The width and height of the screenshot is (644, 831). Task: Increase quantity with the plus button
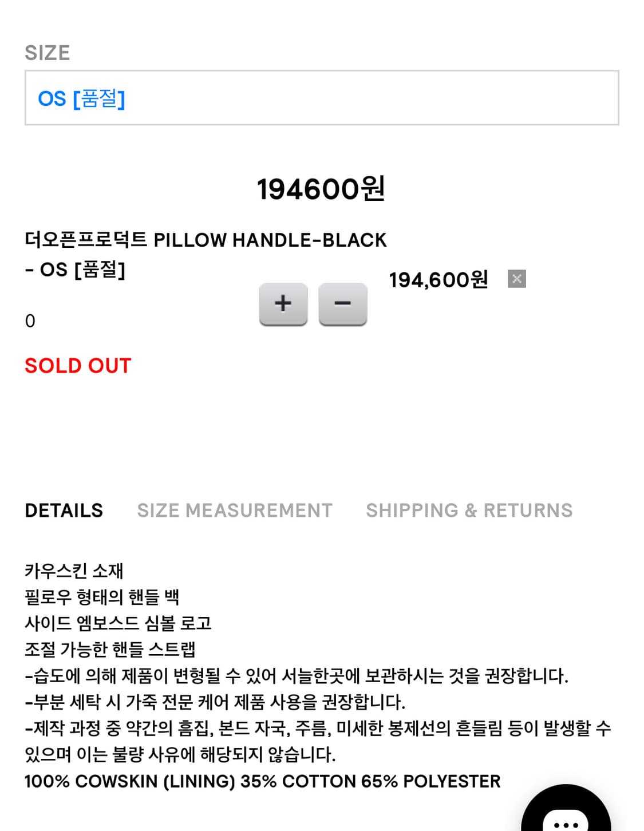tap(283, 304)
